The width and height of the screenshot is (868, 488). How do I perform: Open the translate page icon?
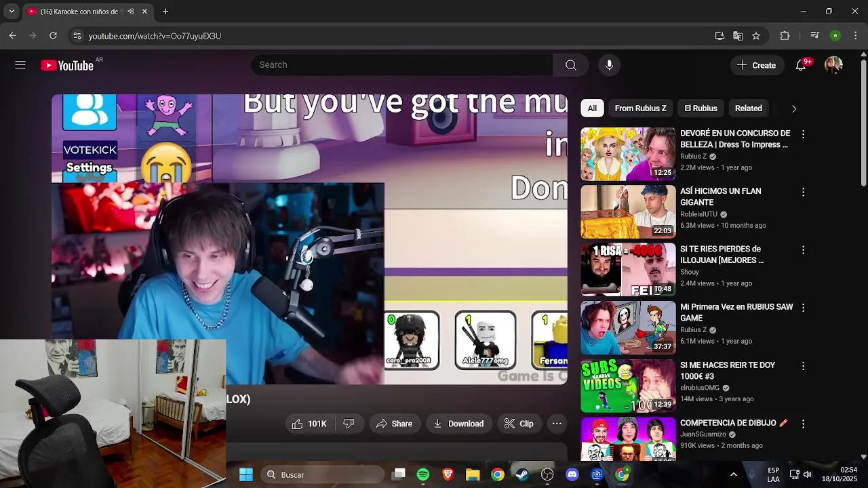738,36
